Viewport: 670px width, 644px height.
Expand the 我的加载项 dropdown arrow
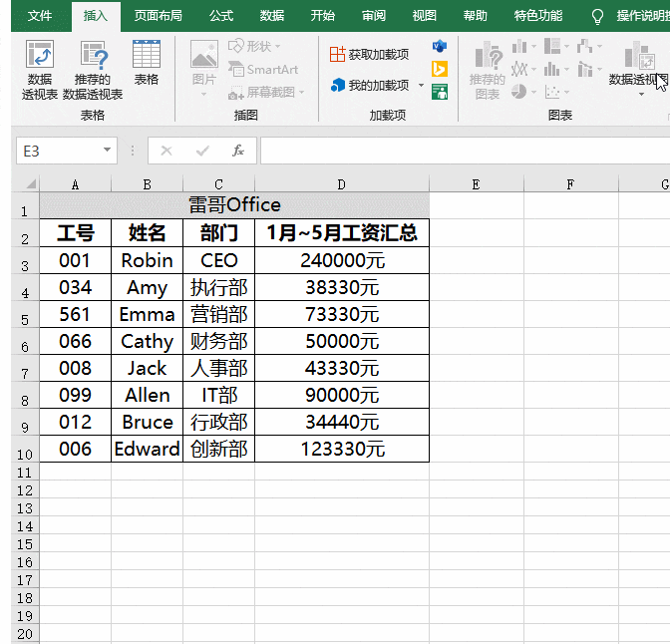(421, 86)
